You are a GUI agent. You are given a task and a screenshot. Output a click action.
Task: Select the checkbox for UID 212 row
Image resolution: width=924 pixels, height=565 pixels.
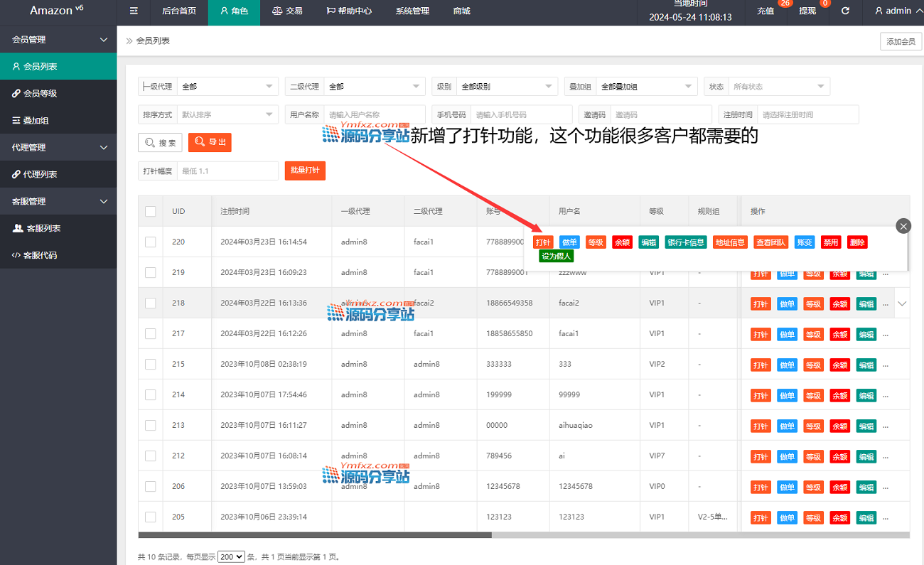pos(151,456)
